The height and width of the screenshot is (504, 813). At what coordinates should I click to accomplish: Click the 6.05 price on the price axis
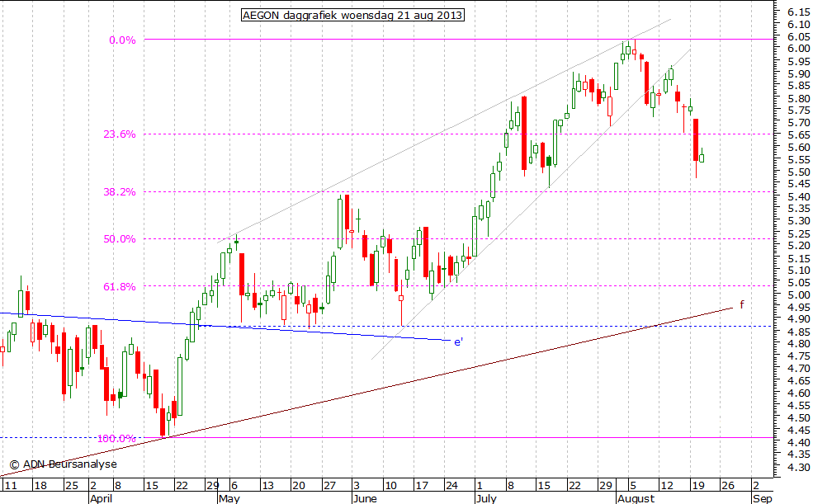[x=798, y=36]
